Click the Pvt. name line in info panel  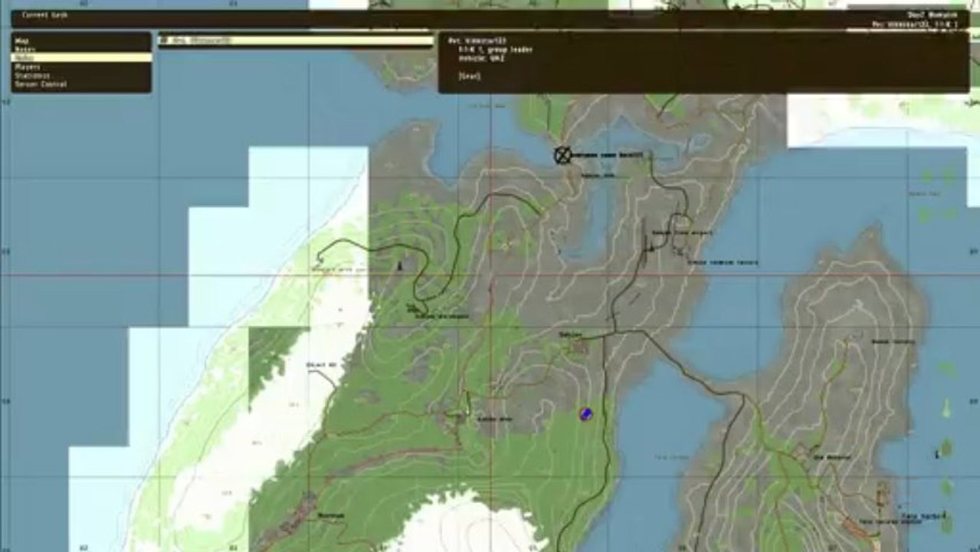[477, 40]
